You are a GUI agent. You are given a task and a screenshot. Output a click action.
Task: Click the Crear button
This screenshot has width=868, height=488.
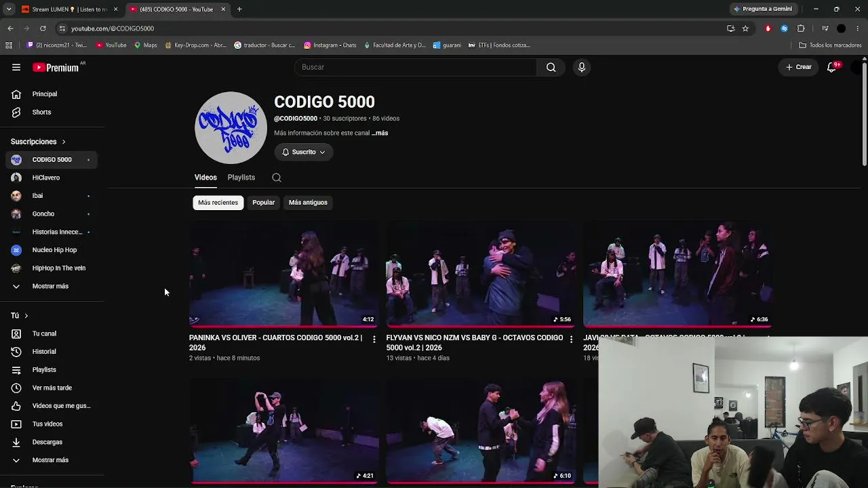pyautogui.click(x=798, y=67)
